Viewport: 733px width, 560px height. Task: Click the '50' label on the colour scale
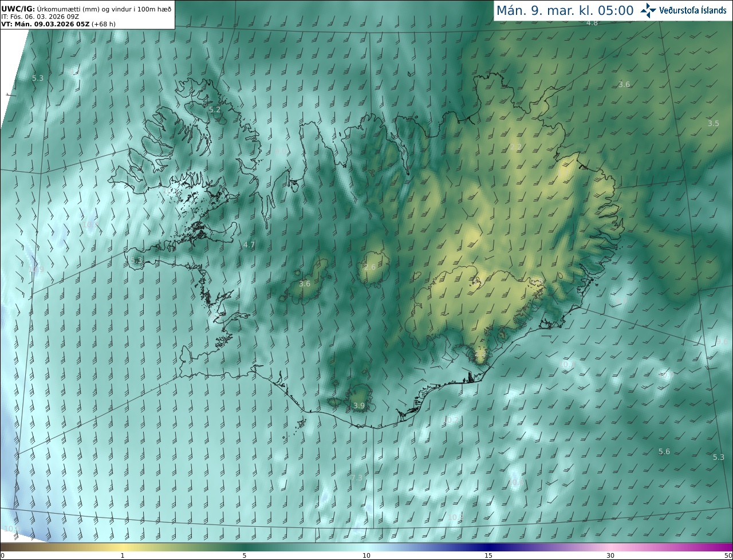[728, 555]
